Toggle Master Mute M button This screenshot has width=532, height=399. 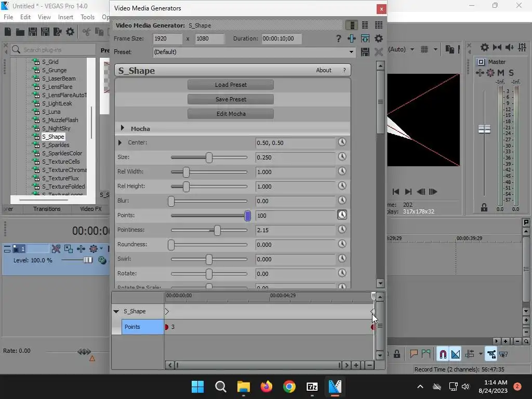click(500, 73)
